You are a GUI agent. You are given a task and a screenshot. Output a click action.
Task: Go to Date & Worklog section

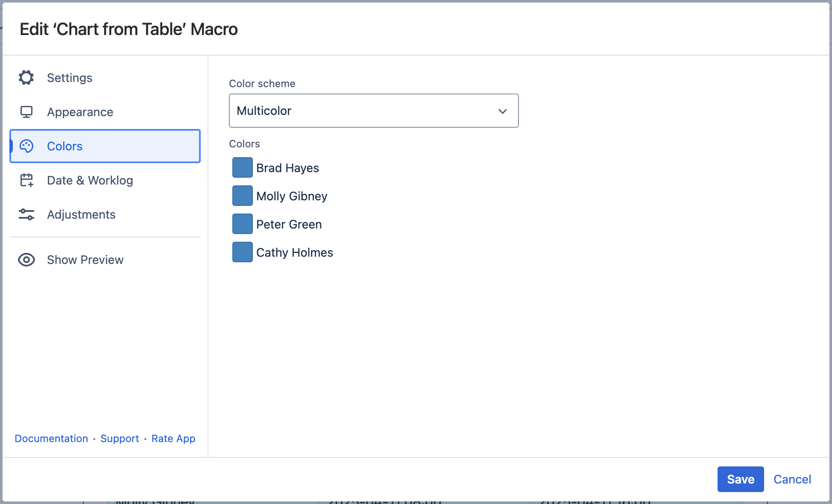[90, 180]
